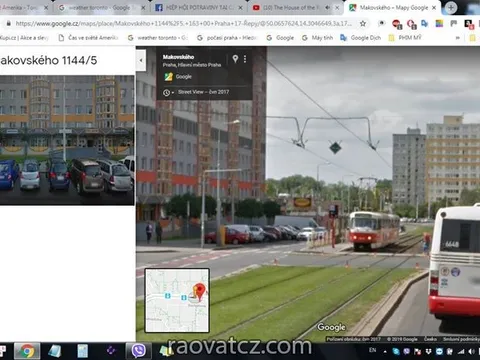Click the gray flag extension icon

pyautogui.click(x=454, y=23)
